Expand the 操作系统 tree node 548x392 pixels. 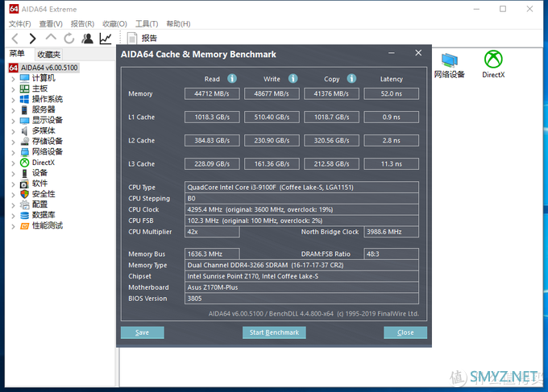(x=13, y=100)
